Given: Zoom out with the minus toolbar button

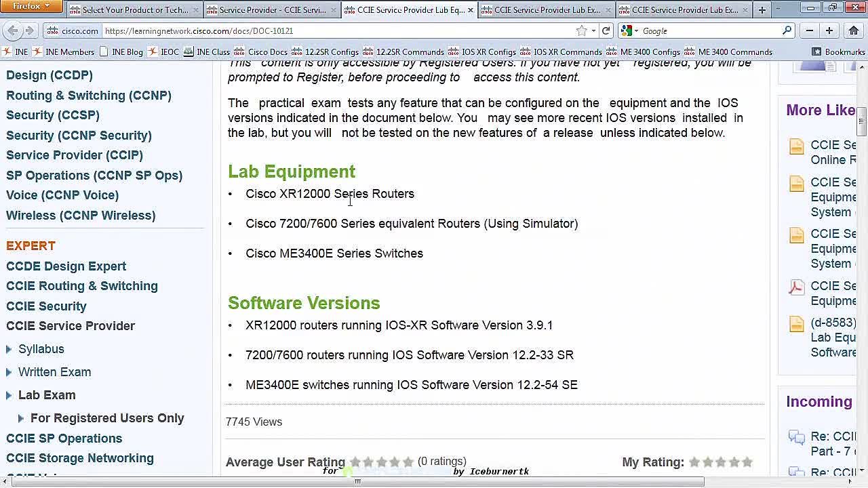Looking at the screenshot, I should [809, 30].
